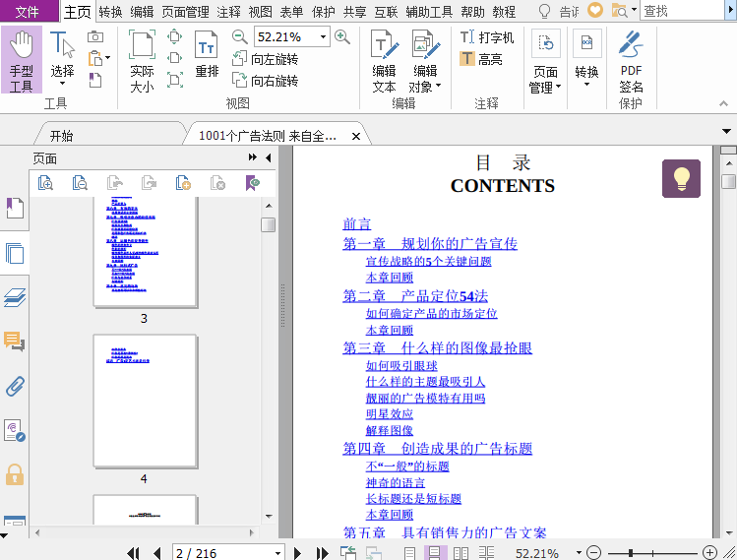Open status bar zoom level dropdown
Screen dimensions: 737x560
click(x=579, y=553)
